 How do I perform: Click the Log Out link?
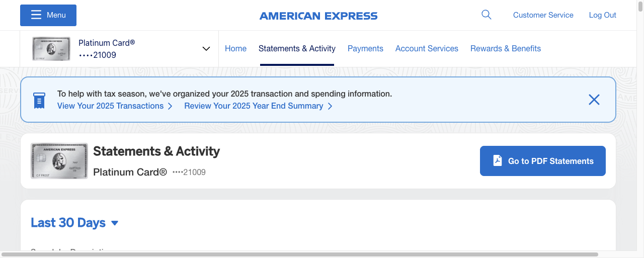[x=602, y=15]
